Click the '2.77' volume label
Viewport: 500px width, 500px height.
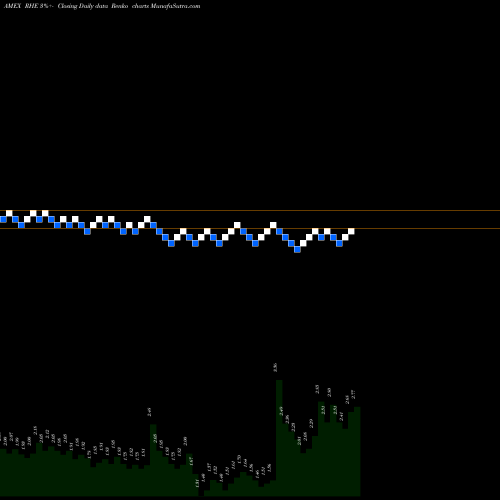tap(354, 394)
